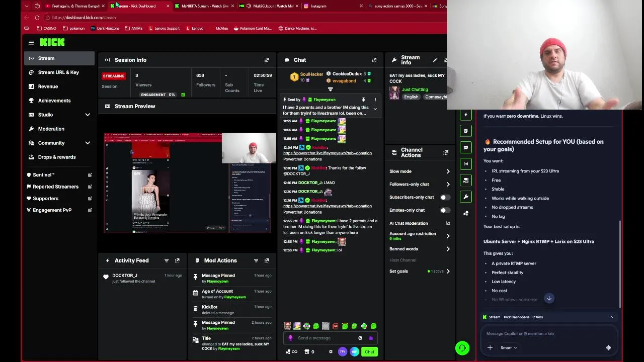Pop out the Mod Actions panel
The width and height of the screenshot is (644, 362).
(267, 260)
